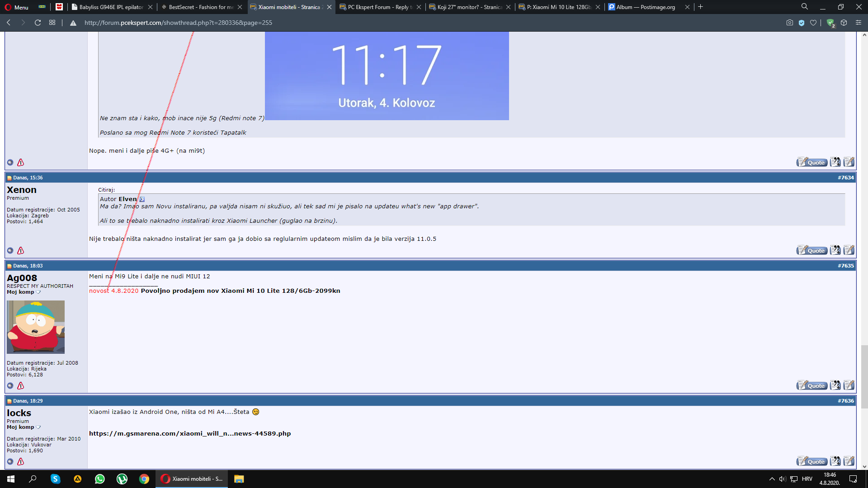Search open tabs with magnifier icon
This screenshot has width=868, height=488.
coord(805,7)
